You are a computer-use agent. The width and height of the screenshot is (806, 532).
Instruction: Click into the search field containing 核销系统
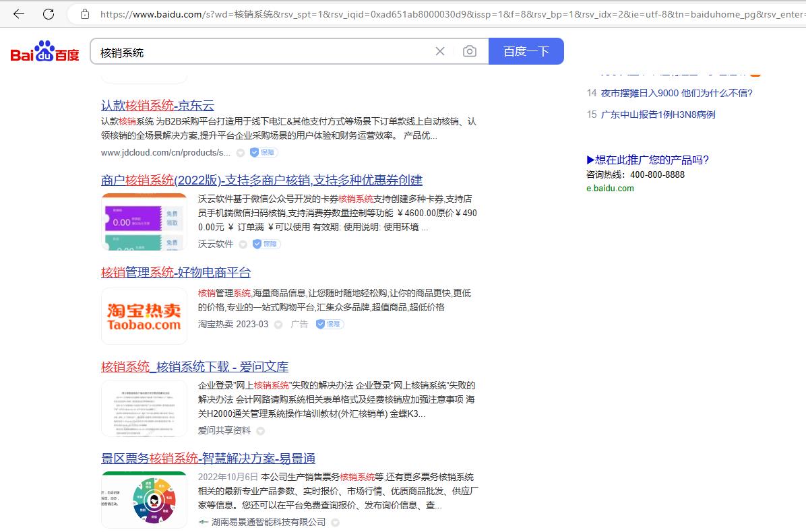tap(263, 52)
